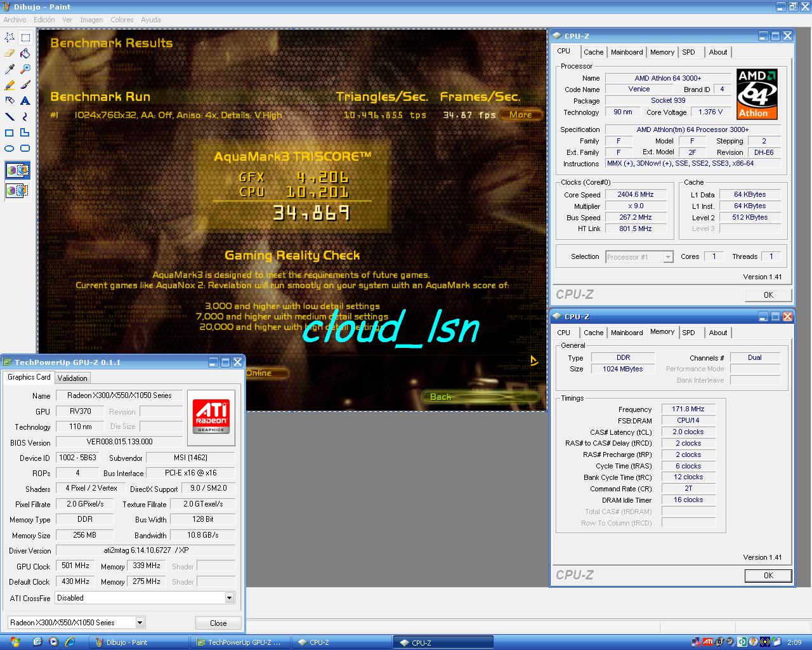Open the Ayuda menu in Paint
The image size is (812, 650).
(150, 20)
